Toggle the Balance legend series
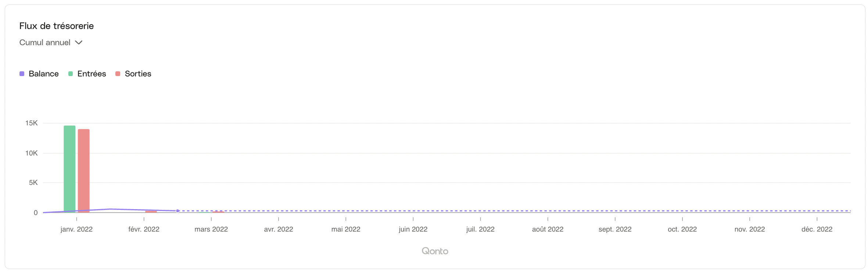The width and height of the screenshot is (868, 272). coord(43,74)
